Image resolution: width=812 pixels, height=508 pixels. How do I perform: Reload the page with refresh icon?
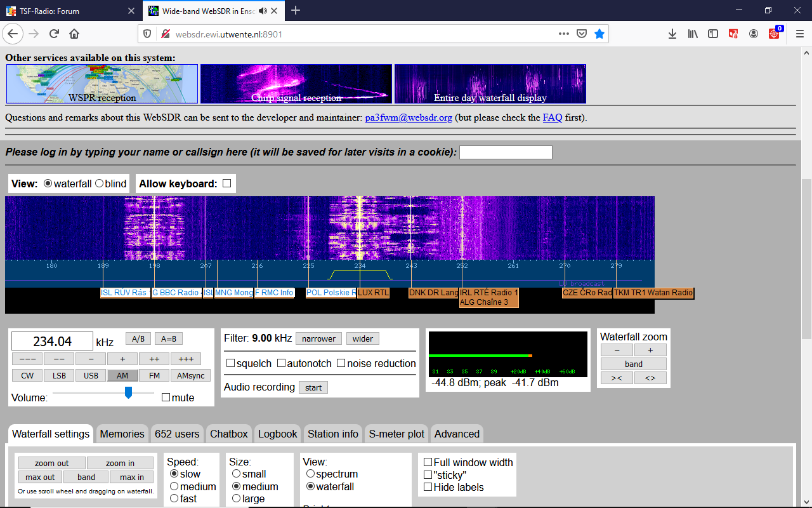pos(54,34)
